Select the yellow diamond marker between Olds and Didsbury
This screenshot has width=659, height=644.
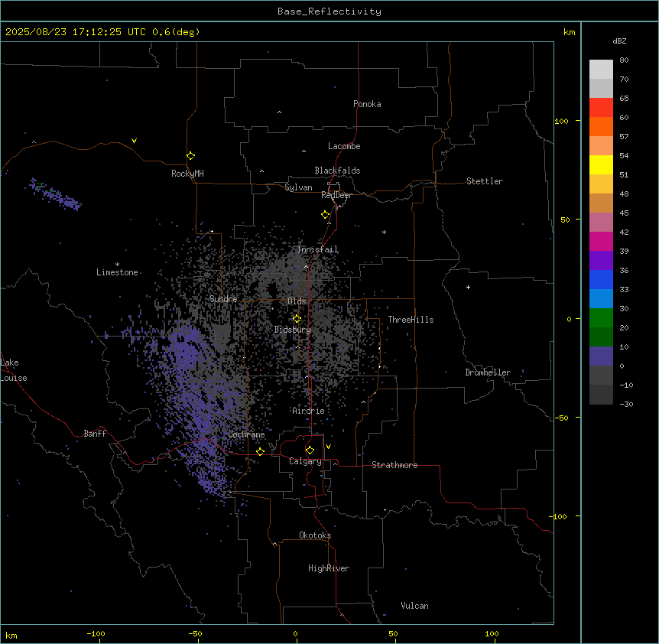[x=297, y=319]
